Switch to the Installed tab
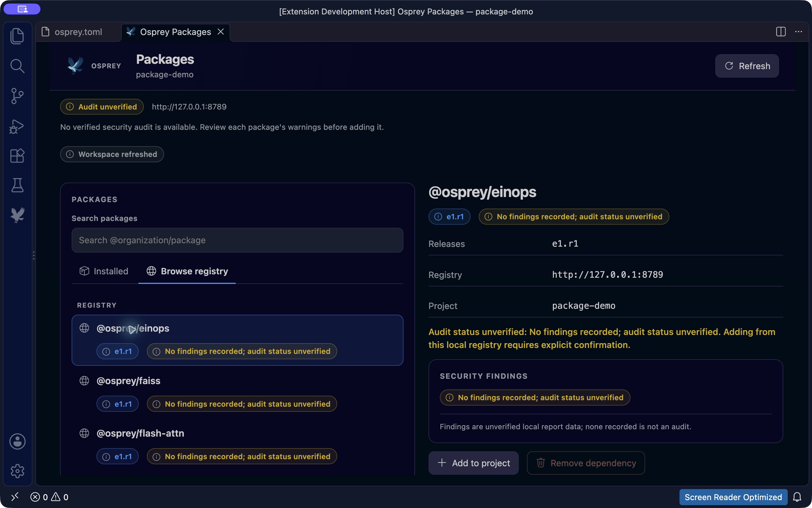 pyautogui.click(x=104, y=271)
